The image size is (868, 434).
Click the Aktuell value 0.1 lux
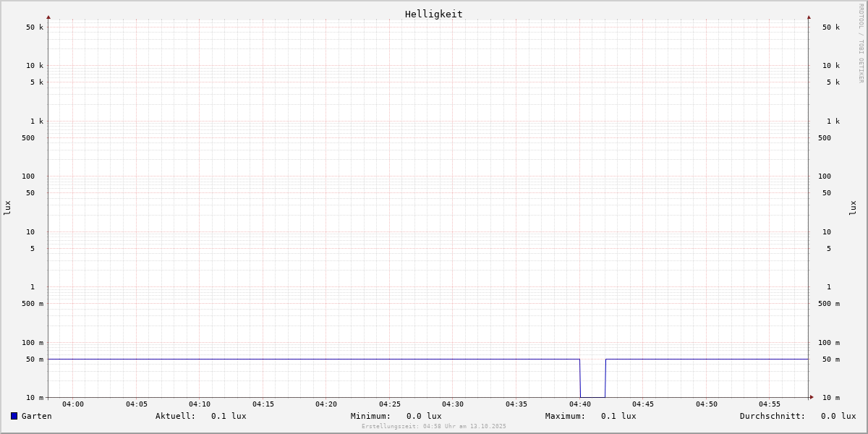(x=229, y=416)
